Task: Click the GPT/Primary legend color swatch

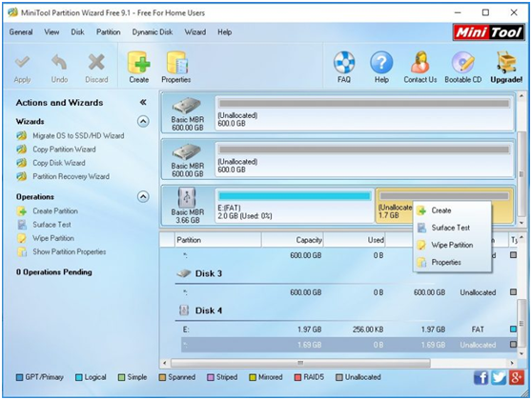Action: [x=20, y=377]
